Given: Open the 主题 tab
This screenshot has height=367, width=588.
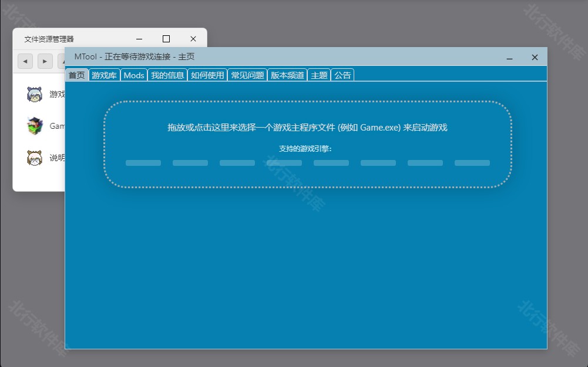Looking at the screenshot, I should (319, 75).
